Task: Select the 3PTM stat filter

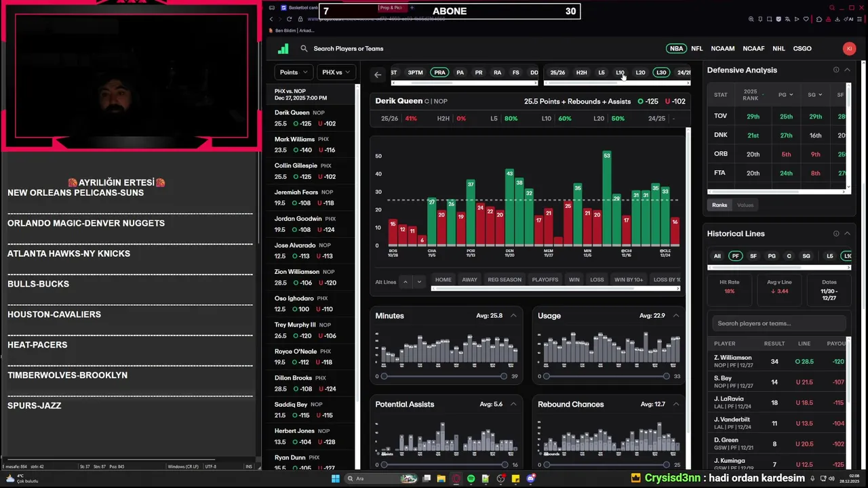Action: 415,73
